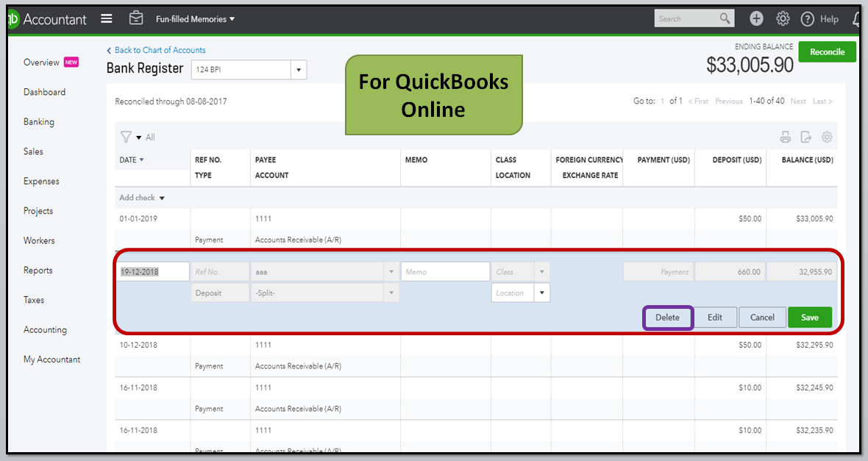Click the briefcase client icon

click(x=136, y=18)
